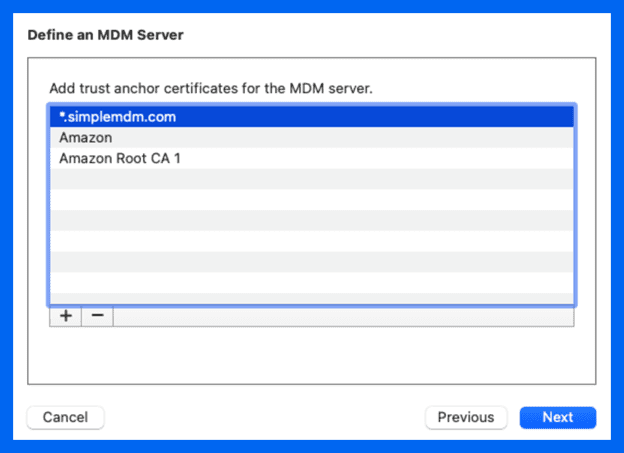Remove selected certificate with minus button
Image resolution: width=624 pixels, height=453 pixels.
click(x=98, y=316)
